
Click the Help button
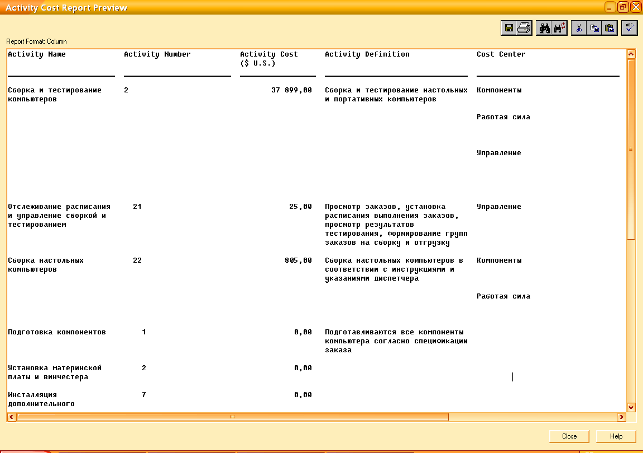pyautogui.click(x=616, y=436)
